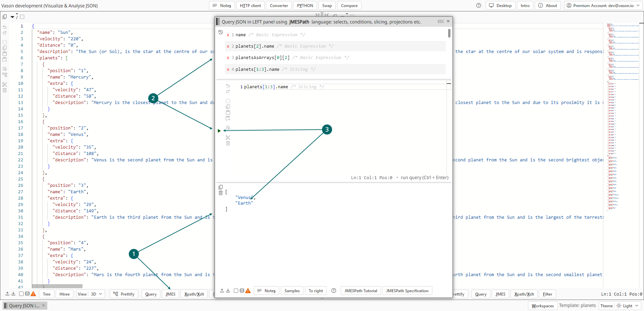Open help question icon at top bar

coord(479,5)
